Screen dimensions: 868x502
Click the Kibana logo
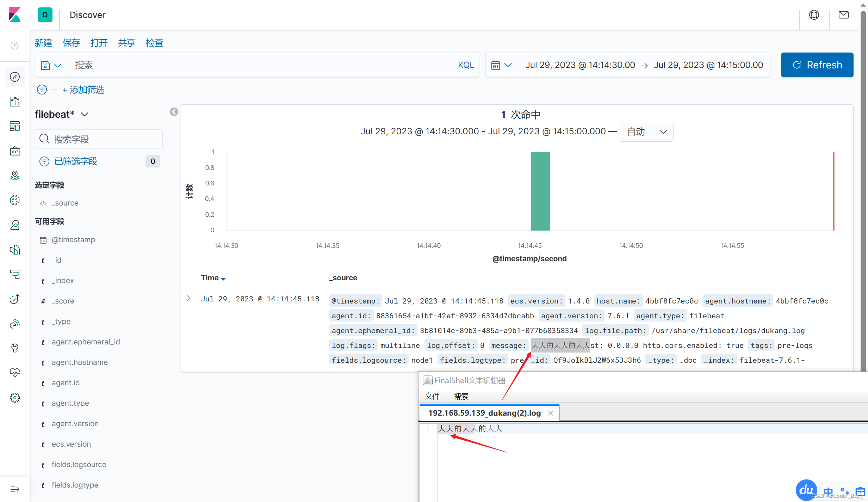point(15,15)
